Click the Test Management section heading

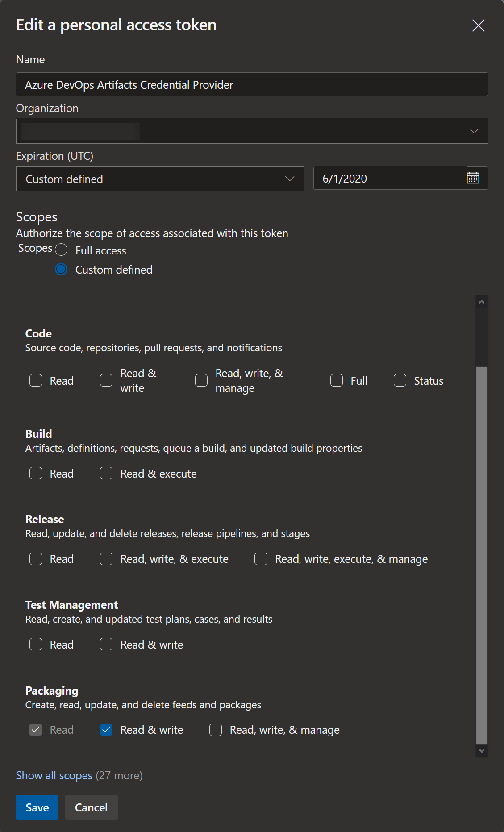pyautogui.click(x=71, y=605)
